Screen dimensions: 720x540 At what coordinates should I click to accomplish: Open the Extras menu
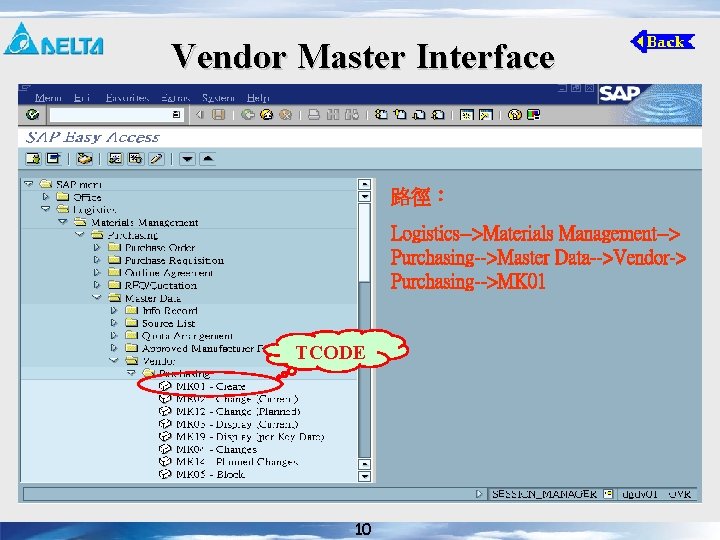175,98
